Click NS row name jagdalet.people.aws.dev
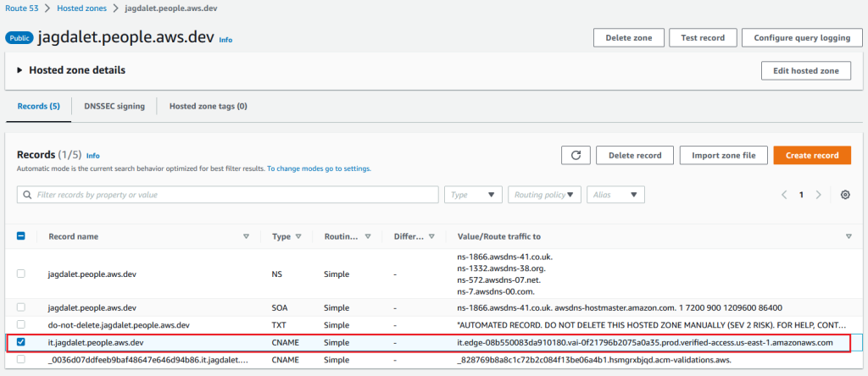The width and height of the screenshot is (868, 376). 92,274
